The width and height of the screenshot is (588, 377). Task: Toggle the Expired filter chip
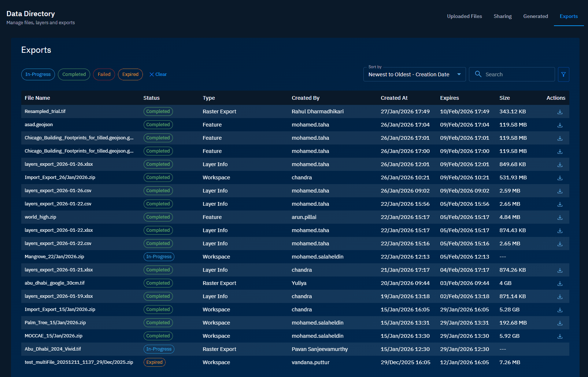coord(130,74)
